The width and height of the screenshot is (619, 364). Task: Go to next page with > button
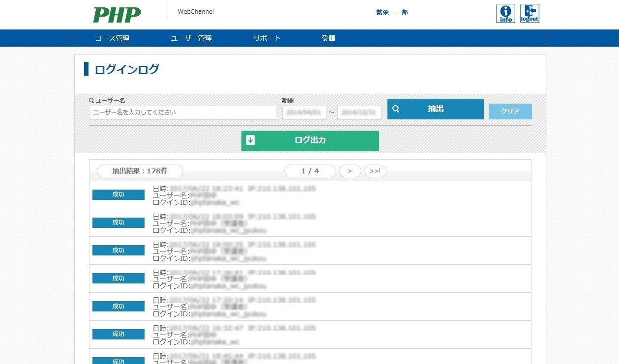point(350,171)
